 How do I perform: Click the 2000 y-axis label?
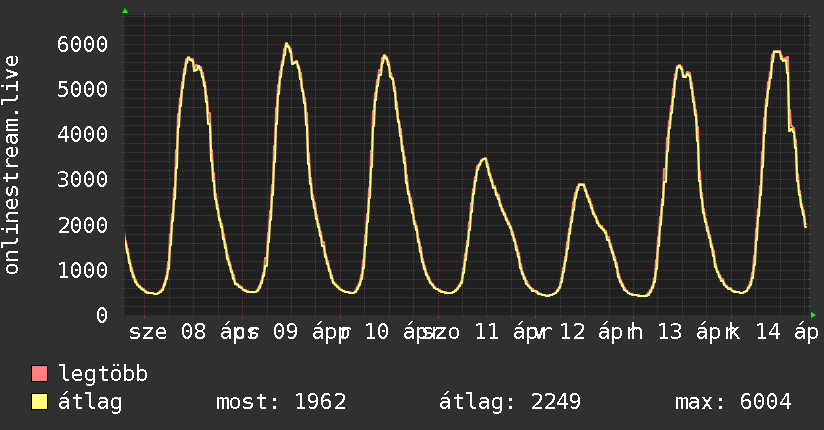(83, 226)
